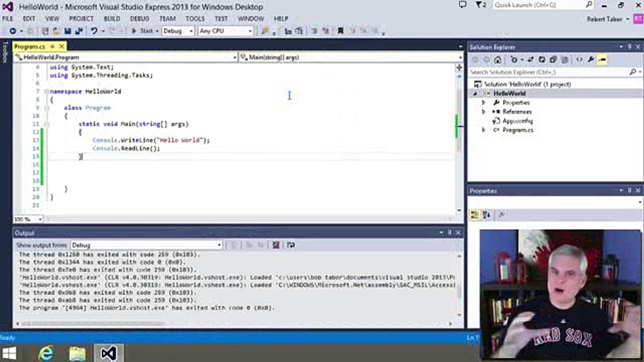The width and height of the screenshot is (644, 362).
Task: Collapse the HelloWorld project node
Action: click(475, 94)
